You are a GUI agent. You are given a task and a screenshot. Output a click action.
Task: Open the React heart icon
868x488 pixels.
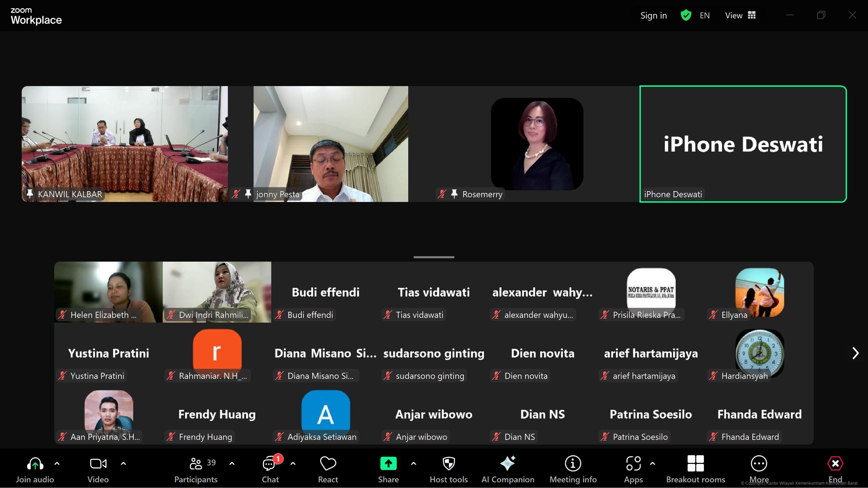[x=328, y=464]
